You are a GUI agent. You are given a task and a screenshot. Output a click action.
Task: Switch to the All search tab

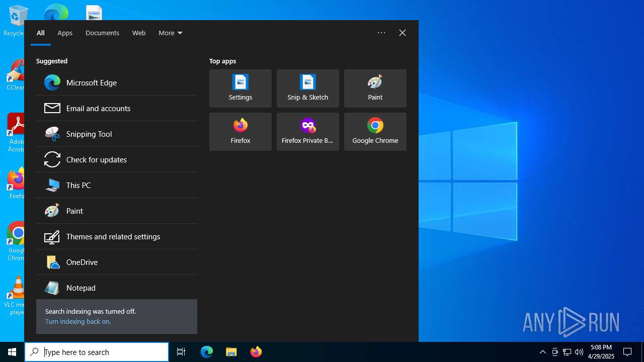41,33
